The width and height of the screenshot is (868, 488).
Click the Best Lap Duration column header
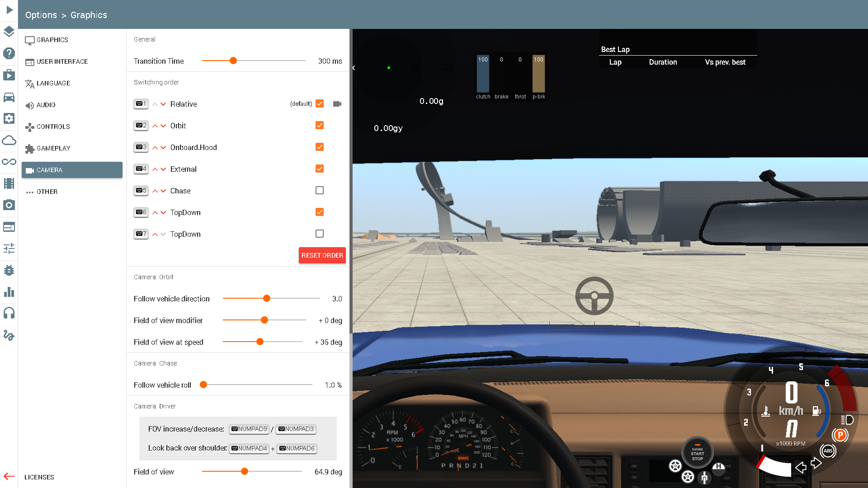click(663, 62)
